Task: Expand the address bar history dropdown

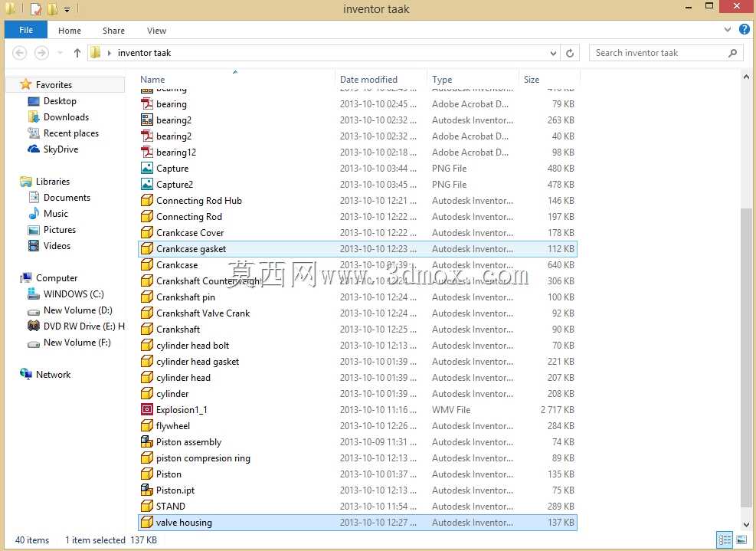Action: click(x=553, y=53)
